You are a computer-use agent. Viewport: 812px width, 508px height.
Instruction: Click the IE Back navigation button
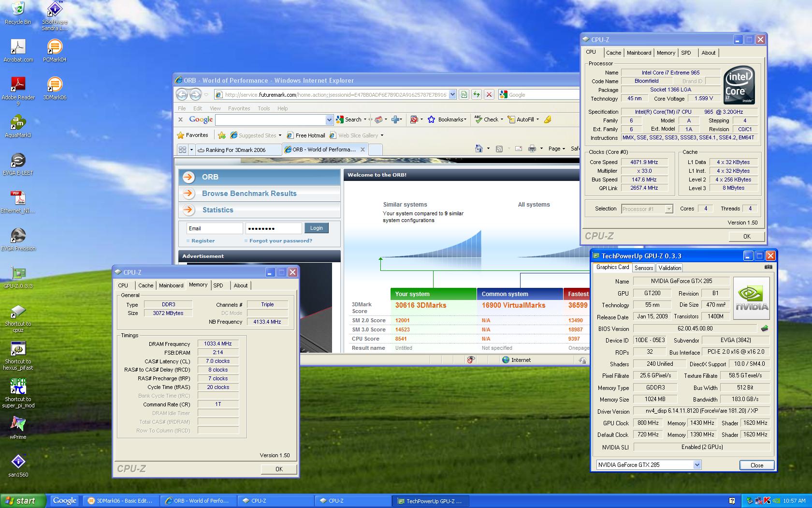[x=182, y=94]
